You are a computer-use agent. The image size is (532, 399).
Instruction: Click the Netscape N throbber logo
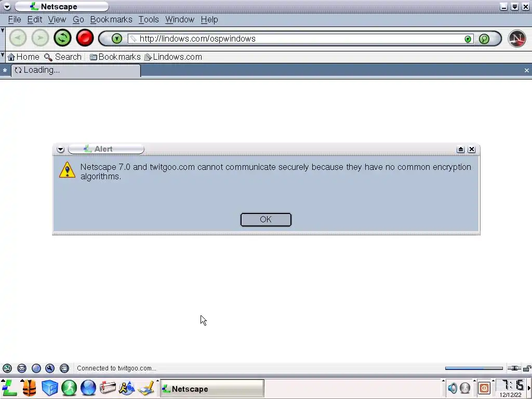517,38
